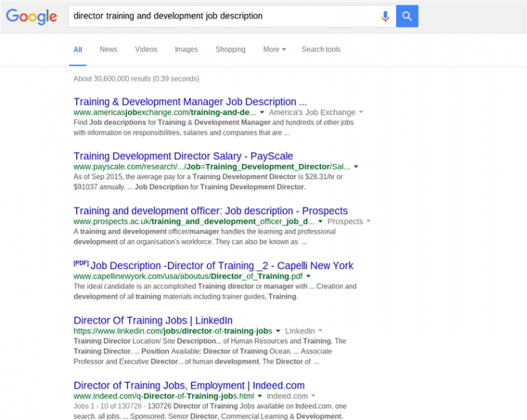Click the Google logo

[32, 16]
